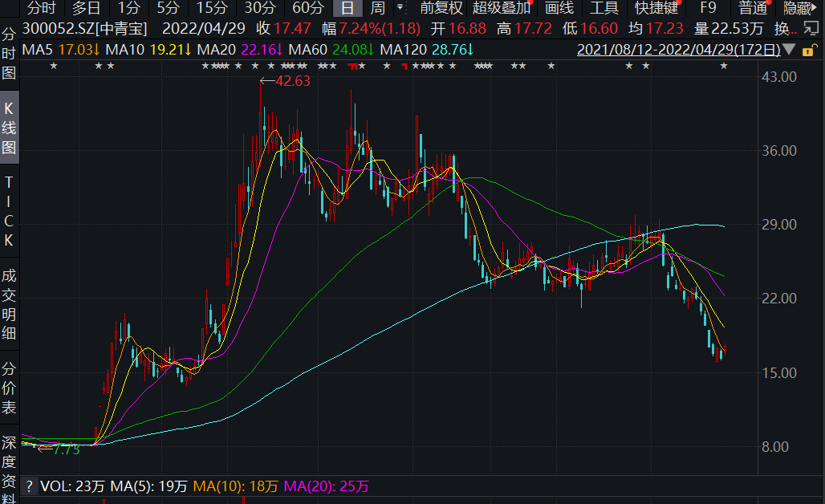Switch chart period to 1分

point(129,8)
